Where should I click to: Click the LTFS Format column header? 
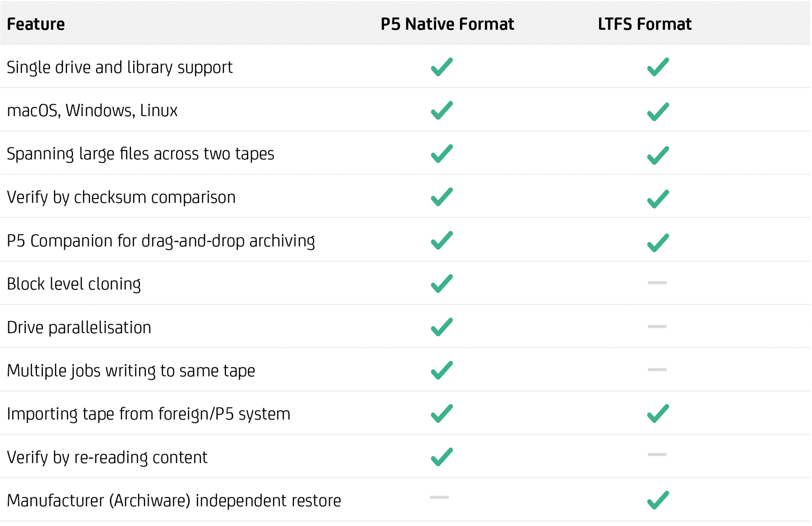(x=645, y=24)
